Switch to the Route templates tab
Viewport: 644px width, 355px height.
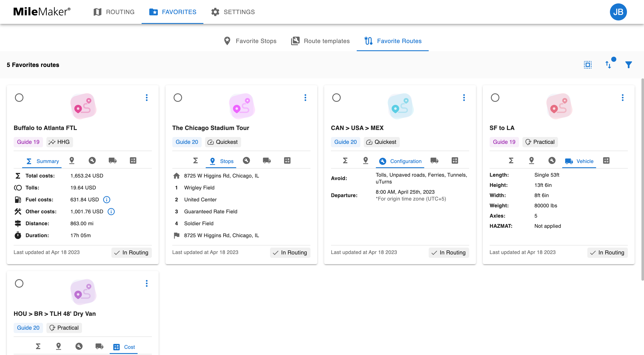click(x=320, y=41)
